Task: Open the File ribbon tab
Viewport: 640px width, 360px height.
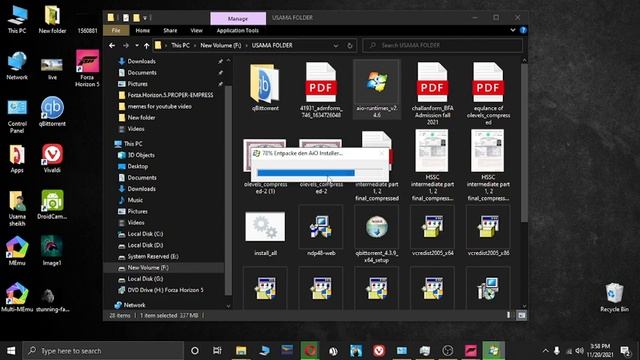Action: (116, 31)
